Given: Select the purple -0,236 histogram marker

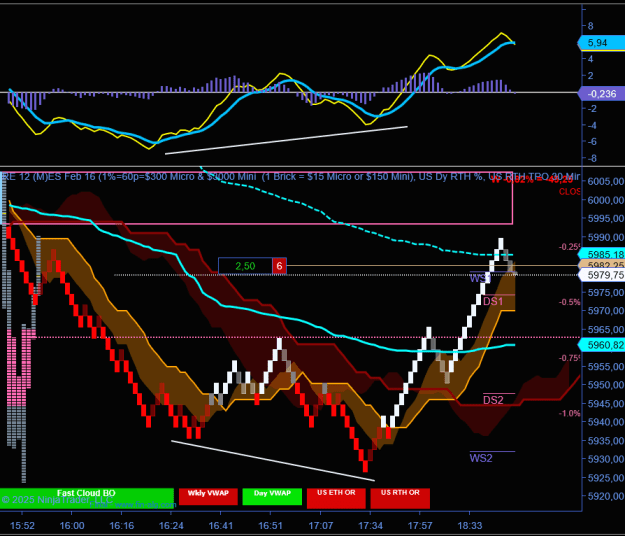Looking at the screenshot, I should coord(601,94).
